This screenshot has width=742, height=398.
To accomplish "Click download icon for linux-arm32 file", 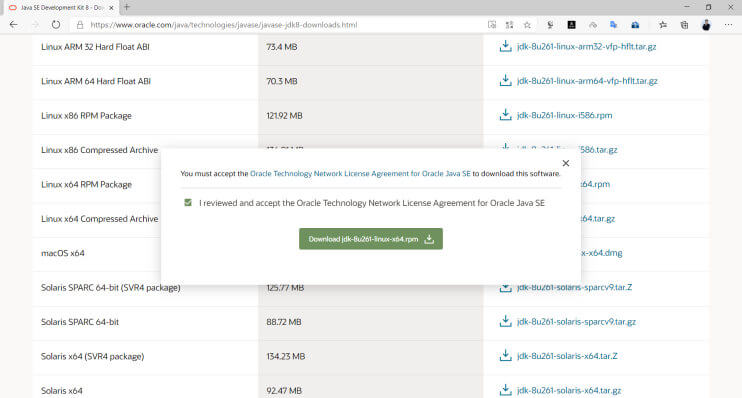I will click(x=505, y=46).
